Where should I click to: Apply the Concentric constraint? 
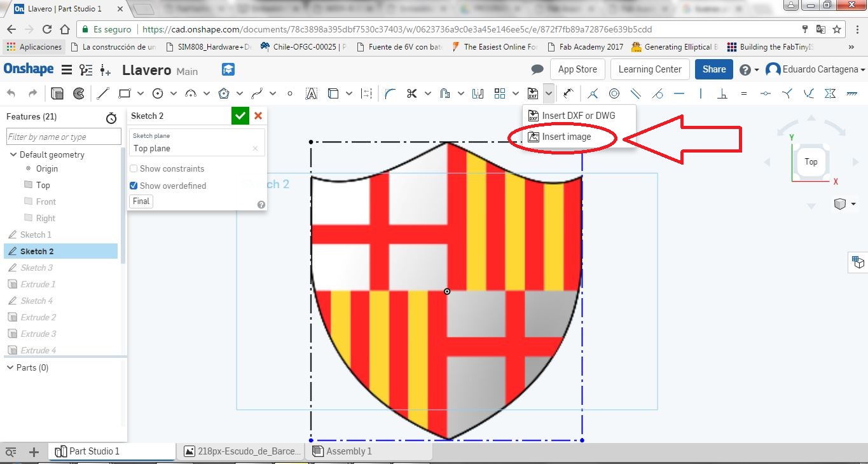614,93
